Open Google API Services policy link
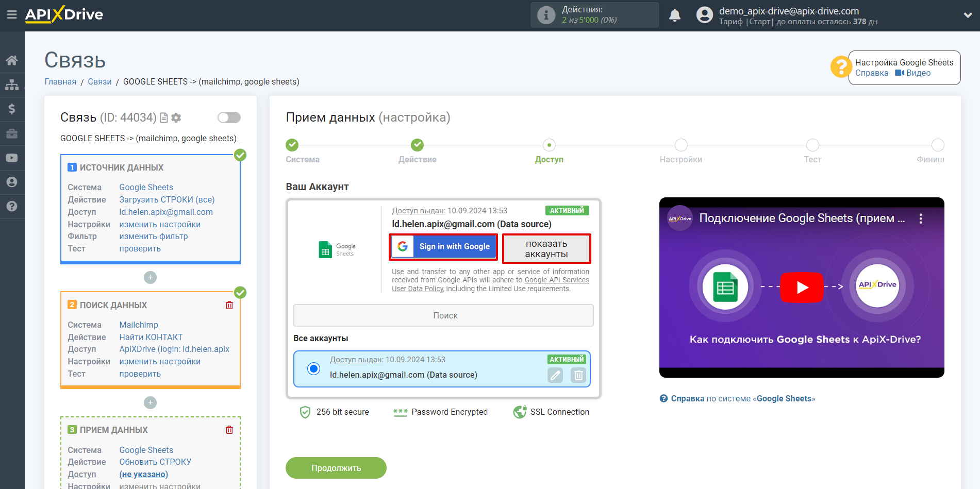980x489 pixels. pyautogui.click(x=557, y=280)
